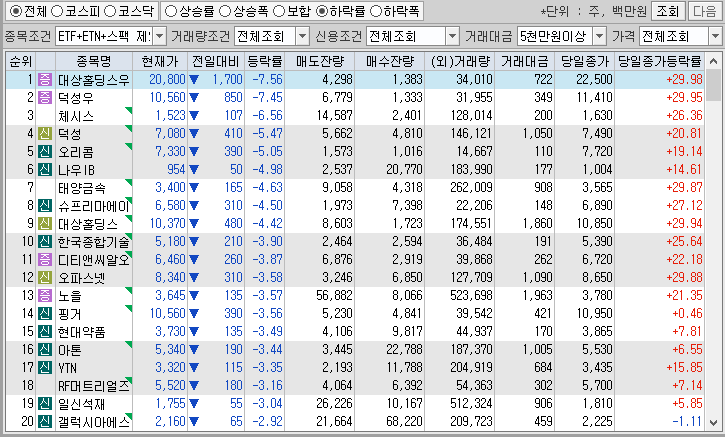This screenshot has width=725, height=437.
Task: Click the 신 badge beside 핑거
Action: click(x=45, y=314)
